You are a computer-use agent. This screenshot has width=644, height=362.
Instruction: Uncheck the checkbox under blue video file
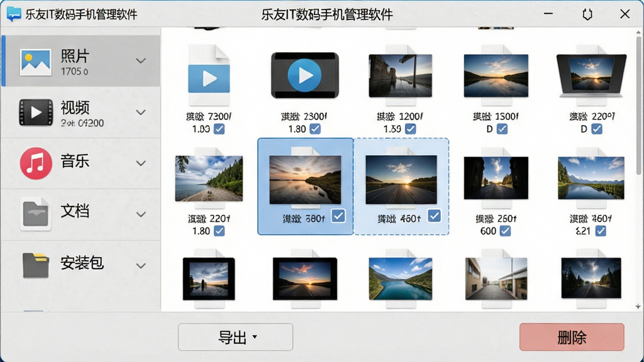click(219, 129)
